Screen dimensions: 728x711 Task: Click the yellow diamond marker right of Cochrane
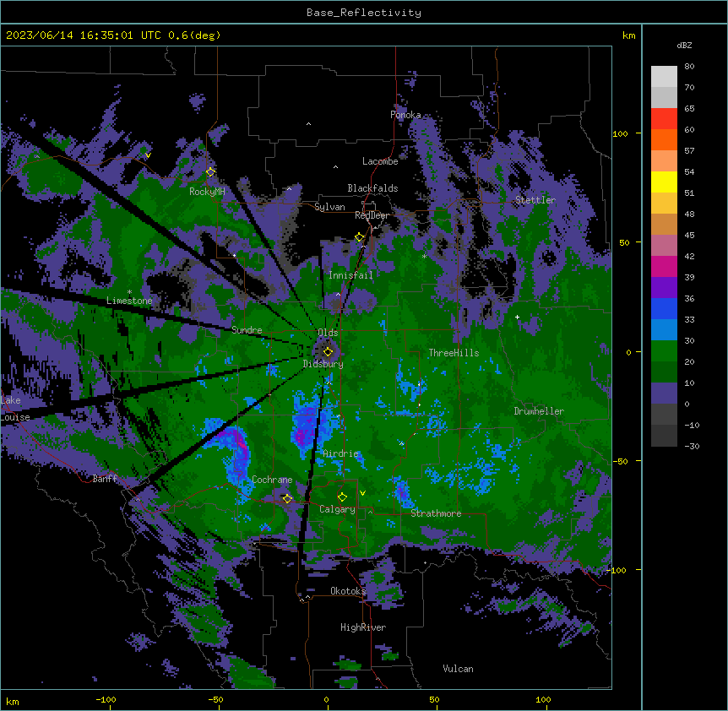point(287,498)
